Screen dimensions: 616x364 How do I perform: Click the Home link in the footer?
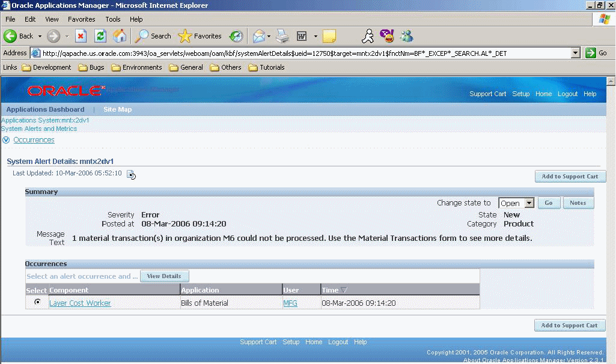pyautogui.click(x=314, y=342)
